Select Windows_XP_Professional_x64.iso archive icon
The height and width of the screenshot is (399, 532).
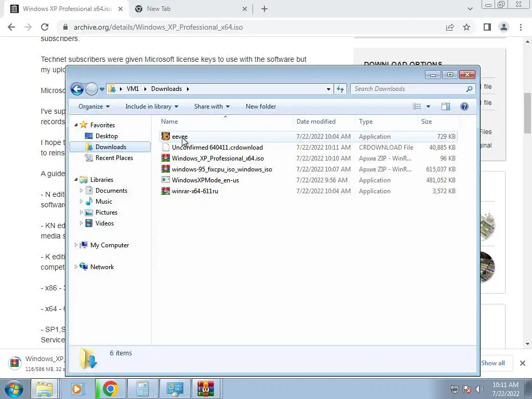[x=166, y=158]
